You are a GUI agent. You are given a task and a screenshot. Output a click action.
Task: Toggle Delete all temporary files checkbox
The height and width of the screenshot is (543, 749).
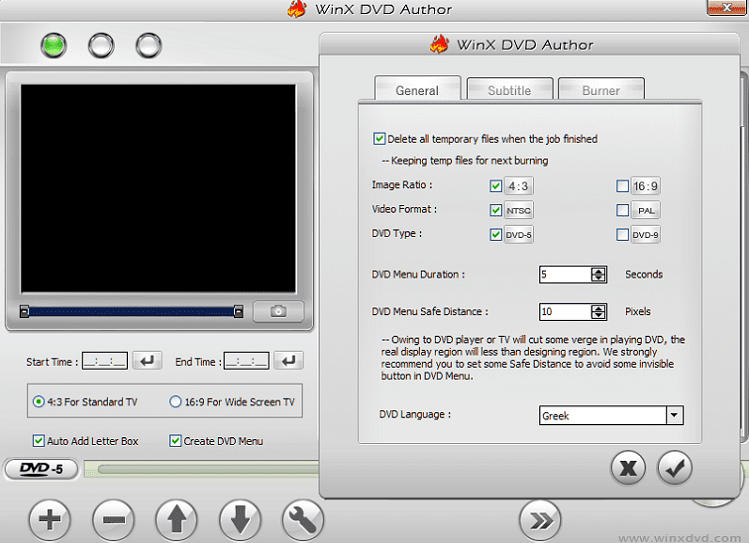click(x=379, y=138)
